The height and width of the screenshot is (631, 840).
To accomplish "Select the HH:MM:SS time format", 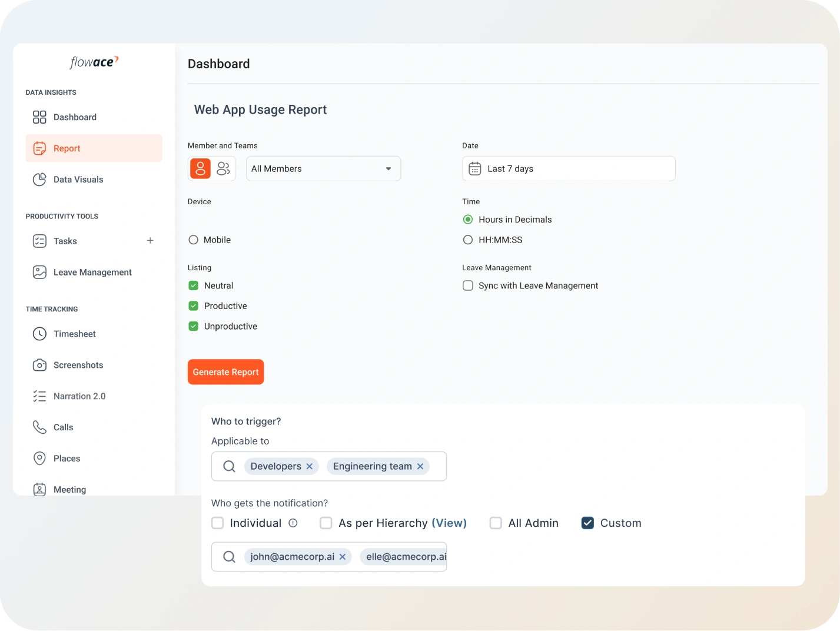I will tap(468, 240).
